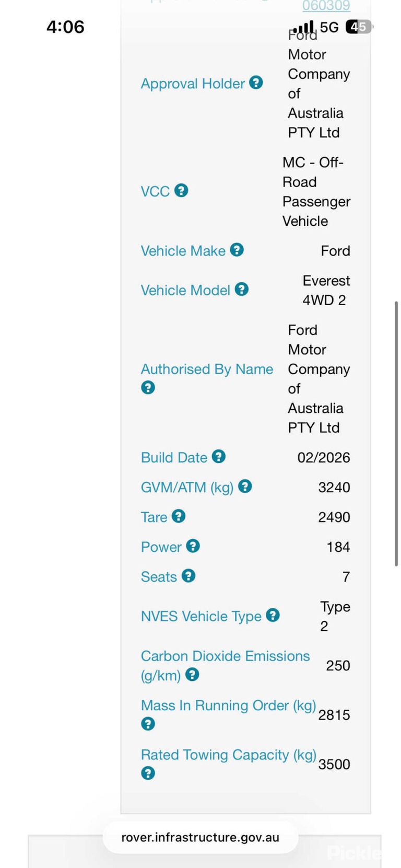This screenshot has width=401, height=868.
Task: Select the Seats value 7
Action: tap(346, 577)
